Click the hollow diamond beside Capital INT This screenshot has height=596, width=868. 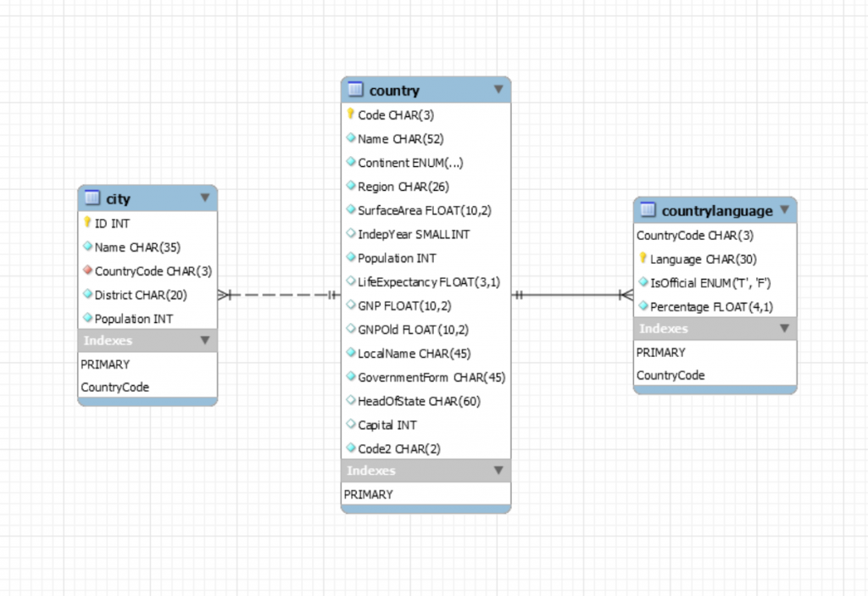tap(350, 424)
